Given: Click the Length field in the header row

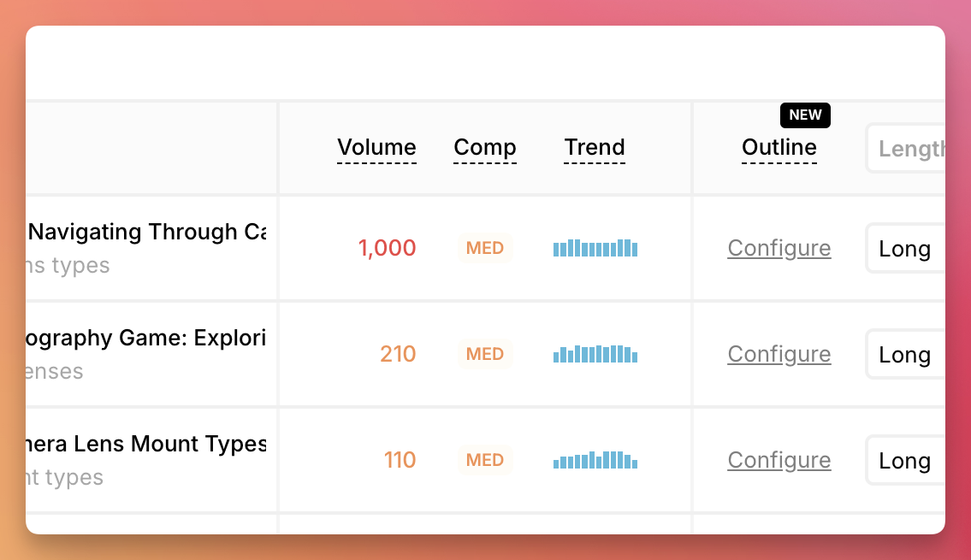Looking at the screenshot, I should coord(909,149).
